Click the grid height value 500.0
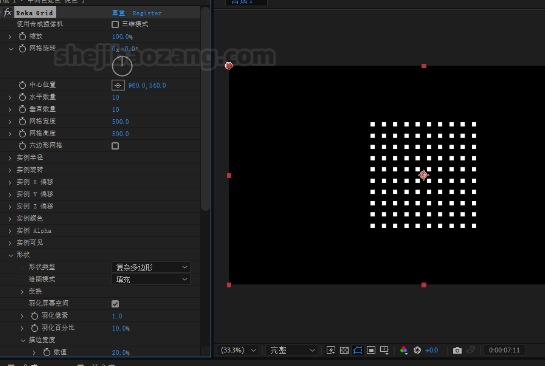This screenshot has height=366, width=545. [x=121, y=133]
